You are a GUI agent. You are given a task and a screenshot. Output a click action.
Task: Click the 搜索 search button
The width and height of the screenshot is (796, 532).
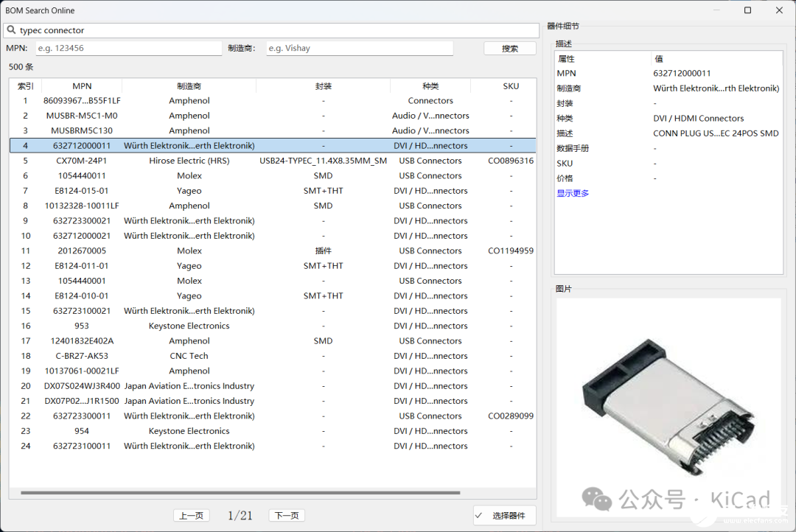click(x=510, y=48)
